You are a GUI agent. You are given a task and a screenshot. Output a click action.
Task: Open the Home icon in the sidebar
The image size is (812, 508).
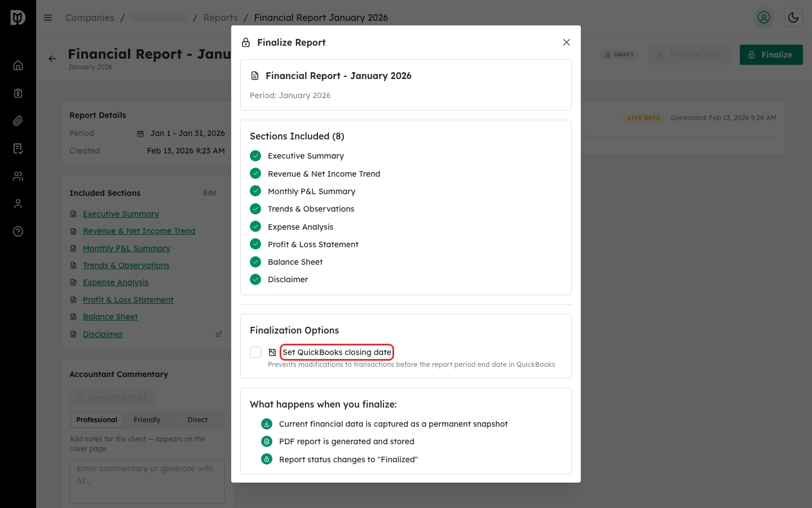pyautogui.click(x=18, y=65)
